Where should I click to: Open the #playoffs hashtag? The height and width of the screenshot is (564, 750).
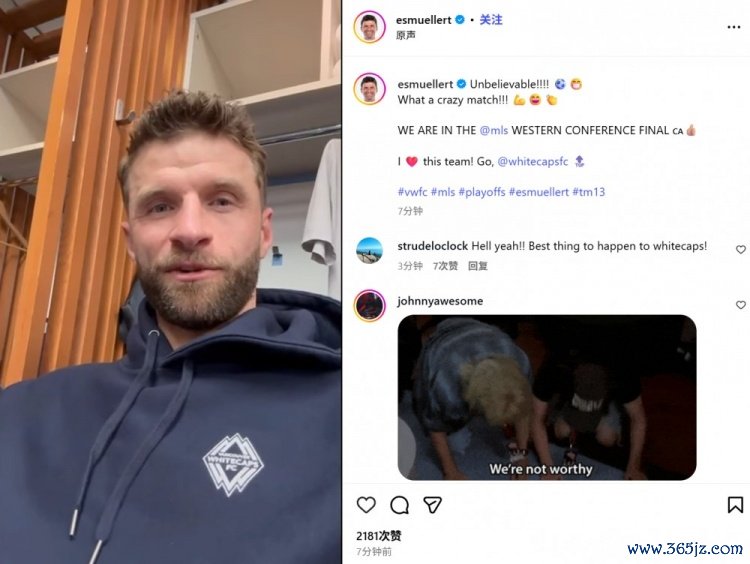pos(482,192)
